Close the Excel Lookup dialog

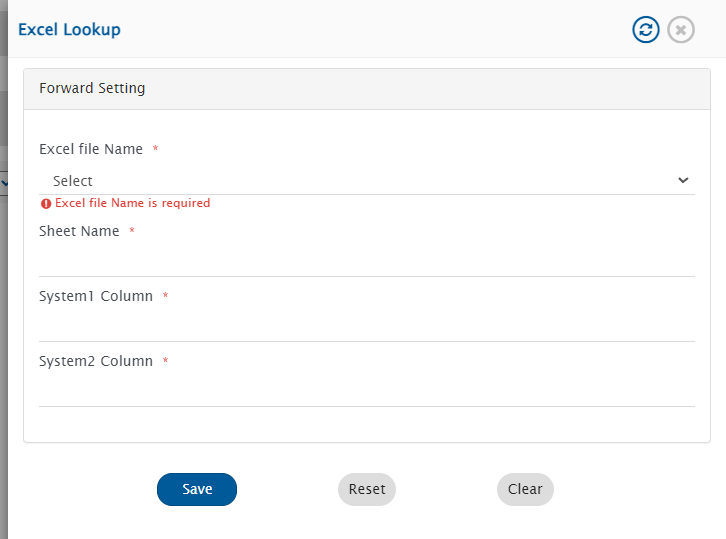(680, 30)
